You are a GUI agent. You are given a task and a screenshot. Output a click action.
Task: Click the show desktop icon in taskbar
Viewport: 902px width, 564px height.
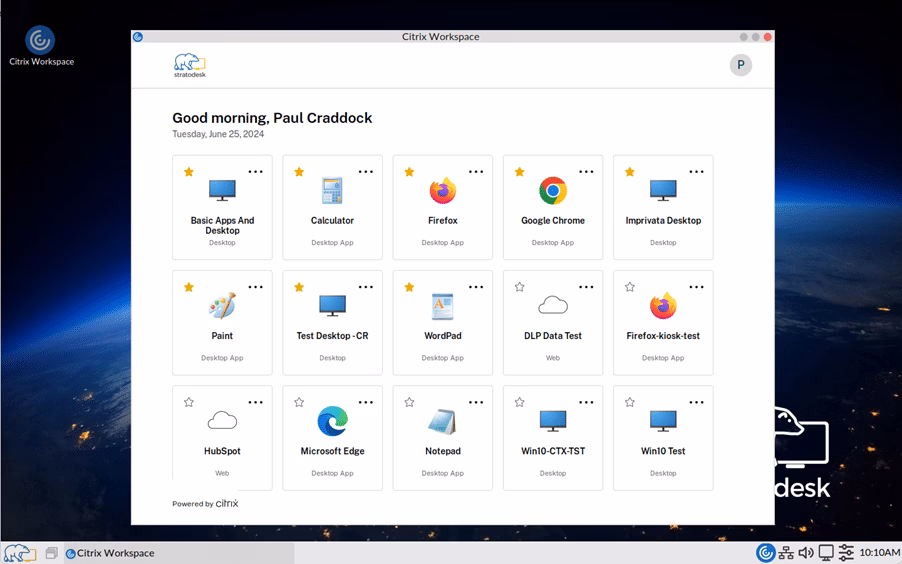(x=51, y=553)
